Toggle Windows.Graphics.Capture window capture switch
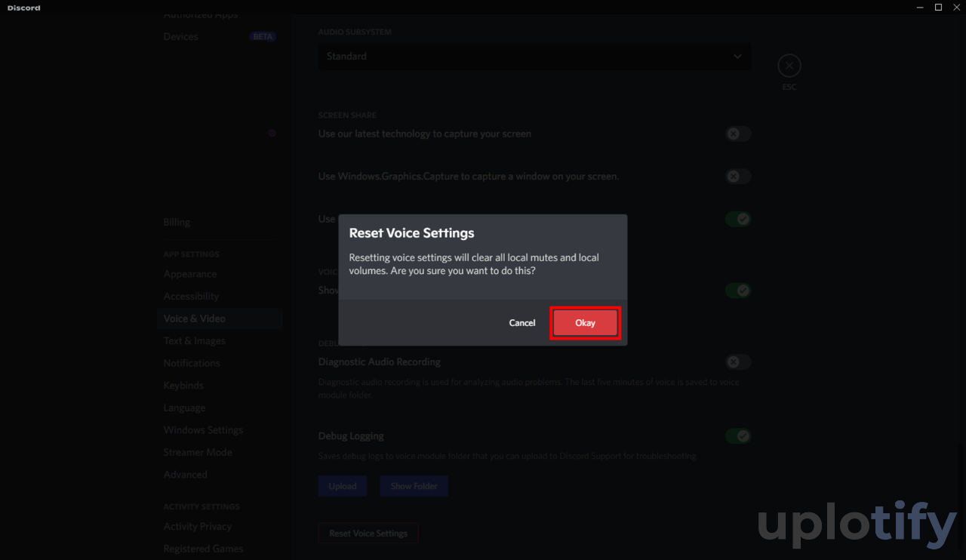Screen dimensions: 966x560 738,177
